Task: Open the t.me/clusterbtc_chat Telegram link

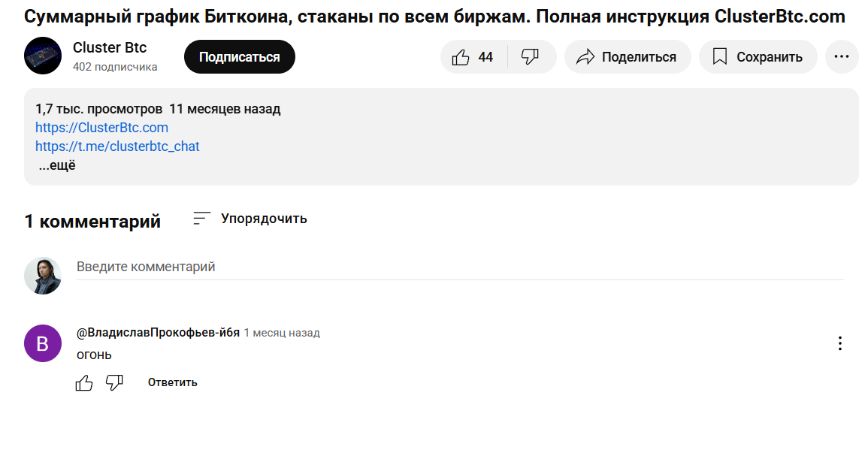Action: click(117, 146)
